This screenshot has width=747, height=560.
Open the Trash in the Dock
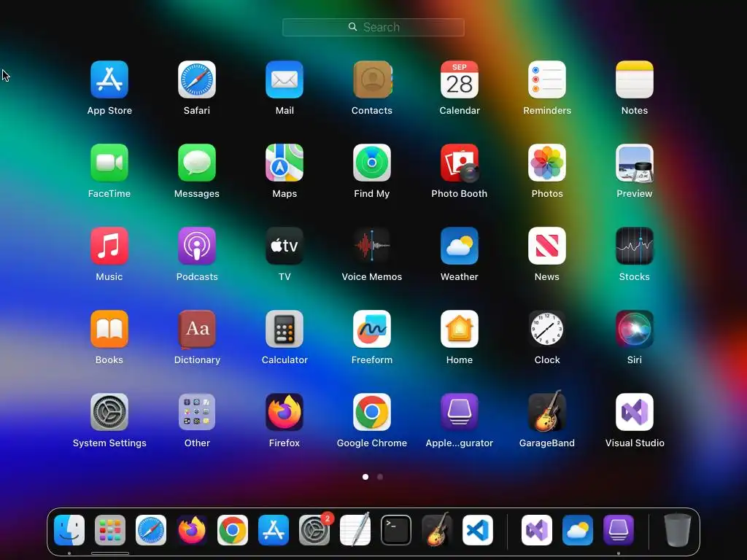(x=678, y=530)
